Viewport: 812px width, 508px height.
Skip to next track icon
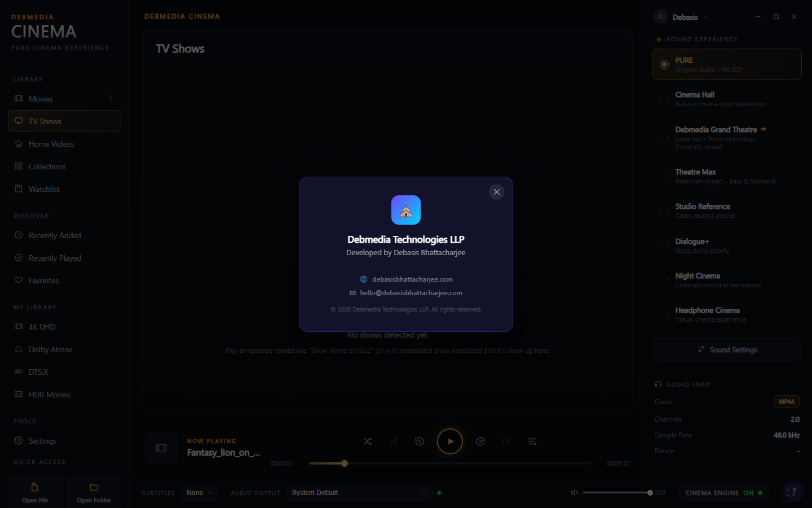[x=506, y=441]
